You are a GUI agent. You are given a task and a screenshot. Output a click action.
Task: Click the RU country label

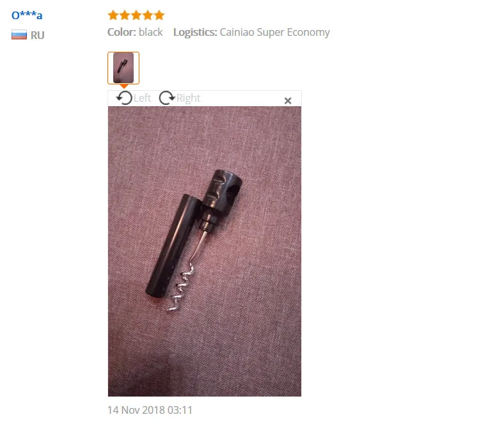pos(38,35)
